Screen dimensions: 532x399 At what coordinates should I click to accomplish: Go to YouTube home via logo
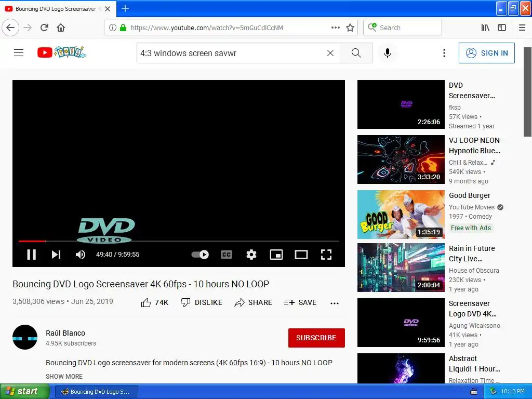click(62, 52)
